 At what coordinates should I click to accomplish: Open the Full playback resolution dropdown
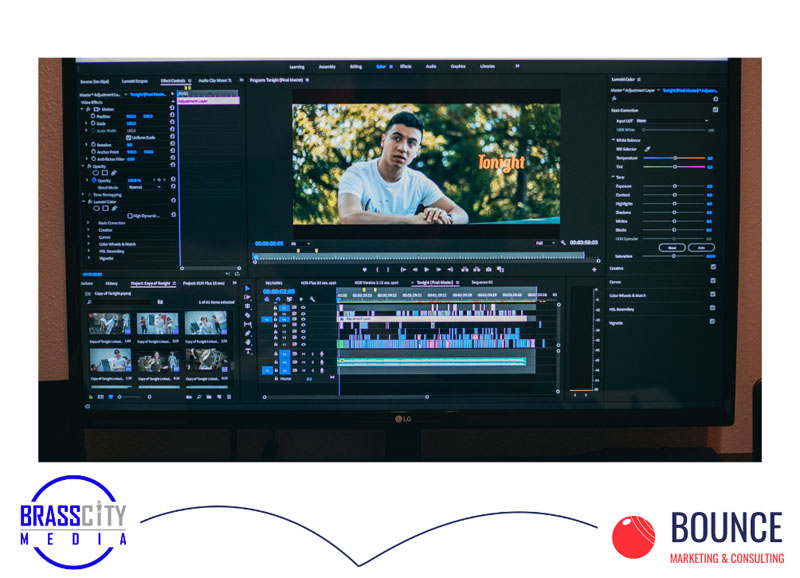click(x=545, y=243)
